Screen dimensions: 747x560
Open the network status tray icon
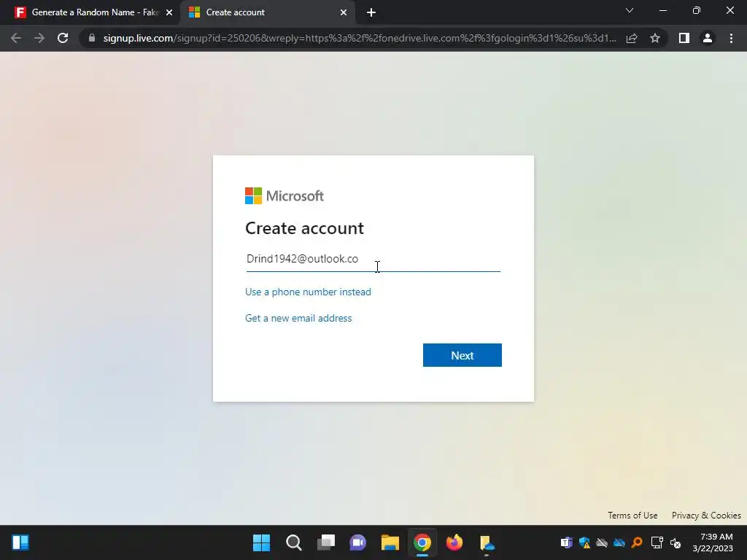point(657,542)
